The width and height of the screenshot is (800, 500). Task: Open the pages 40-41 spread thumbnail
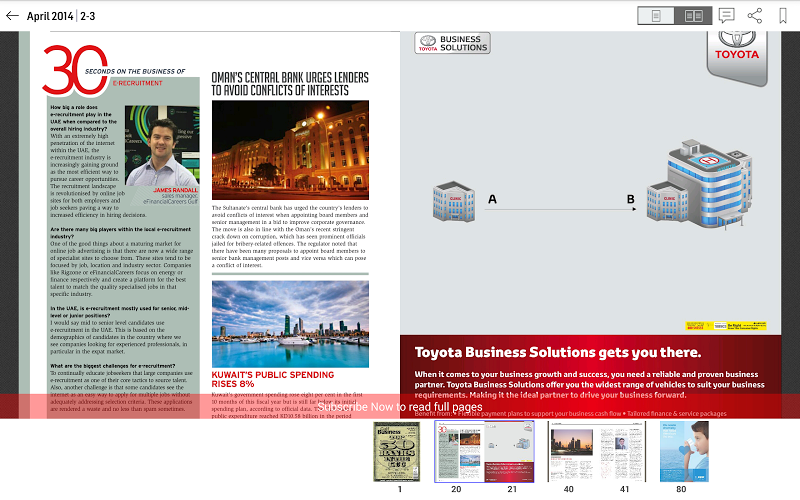click(596, 452)
